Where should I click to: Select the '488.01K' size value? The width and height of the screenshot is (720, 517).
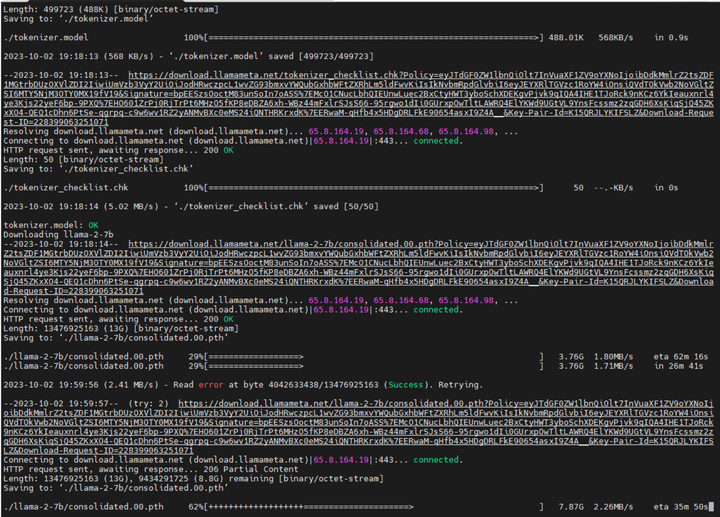pyautogui.click(x=566, y=38)
